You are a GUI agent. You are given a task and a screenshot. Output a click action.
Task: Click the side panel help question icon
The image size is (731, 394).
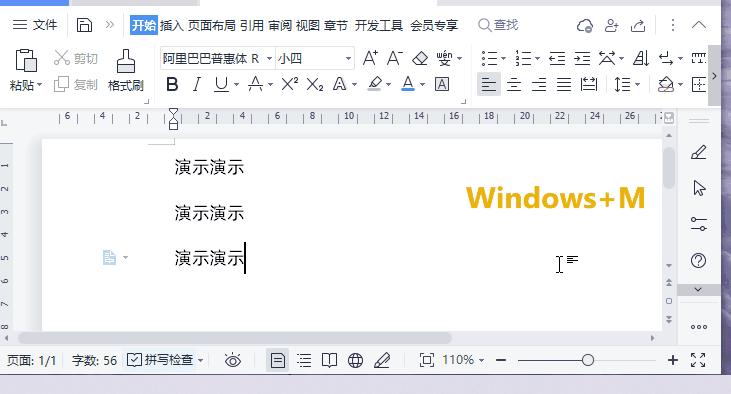point(698,260)
